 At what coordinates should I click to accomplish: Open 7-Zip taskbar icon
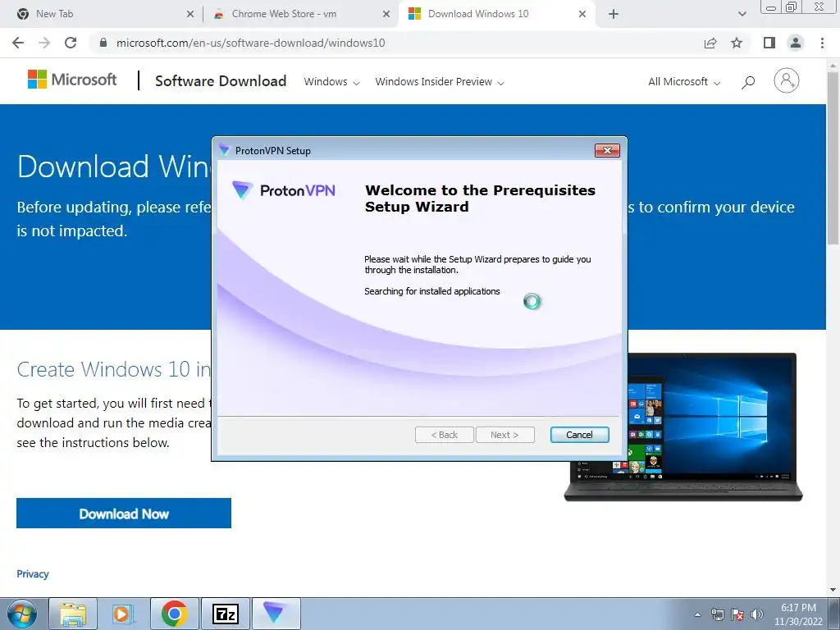pos(226,614)
